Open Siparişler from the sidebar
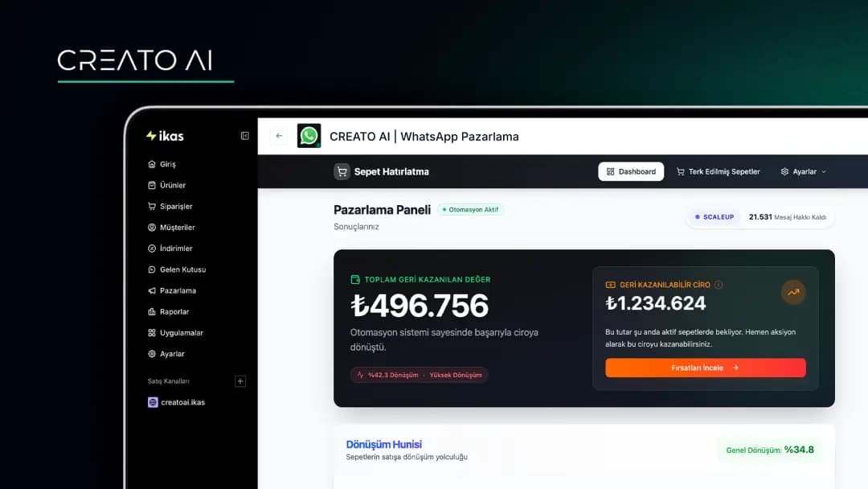Screen dimensions: 868x489 [176, 207]
